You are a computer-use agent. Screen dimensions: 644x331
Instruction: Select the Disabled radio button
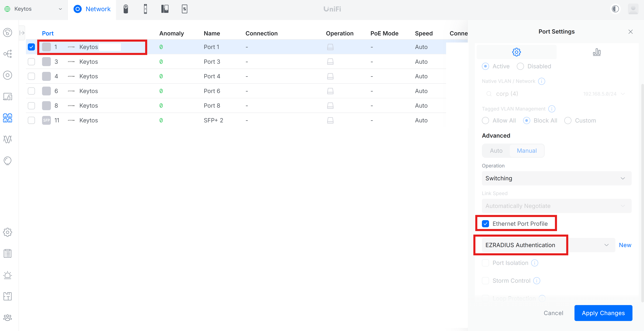tap(520, 66)
